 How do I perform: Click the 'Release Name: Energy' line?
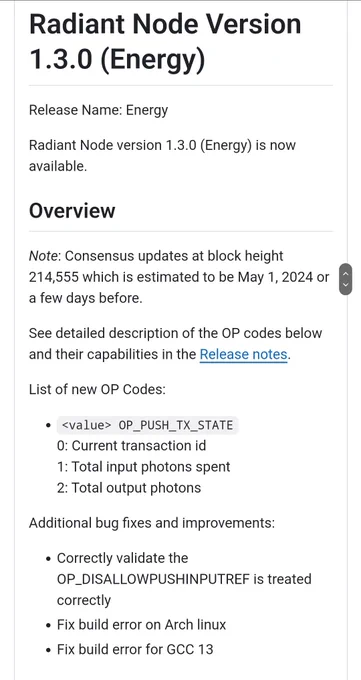tap(98, 110)
